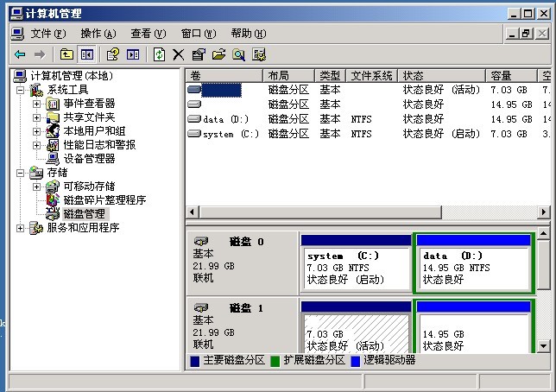Click the Back arrow toolbar icon
Viewport: 556px width, 392px height.
(x=19, y=54)
